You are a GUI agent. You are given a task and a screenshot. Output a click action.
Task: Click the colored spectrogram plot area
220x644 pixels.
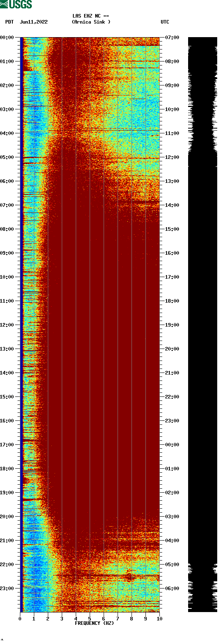coord(90,325)
